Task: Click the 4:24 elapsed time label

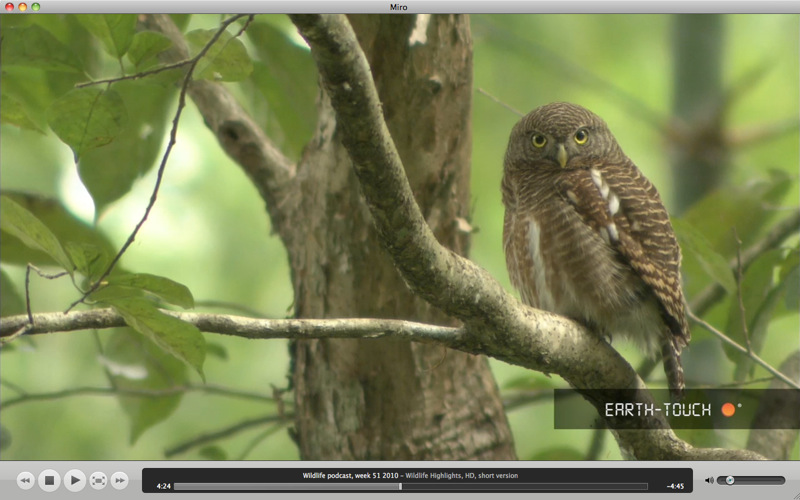Action: tap(163, 487)
